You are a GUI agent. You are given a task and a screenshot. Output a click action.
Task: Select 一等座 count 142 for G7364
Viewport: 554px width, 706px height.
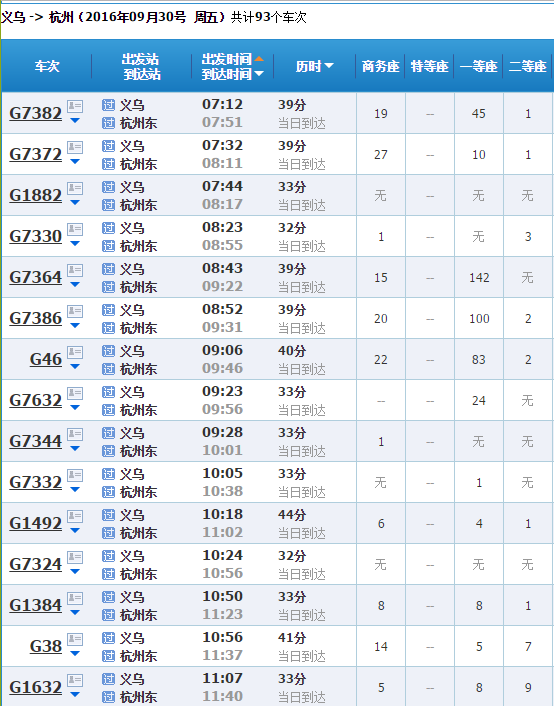[479, 277]
